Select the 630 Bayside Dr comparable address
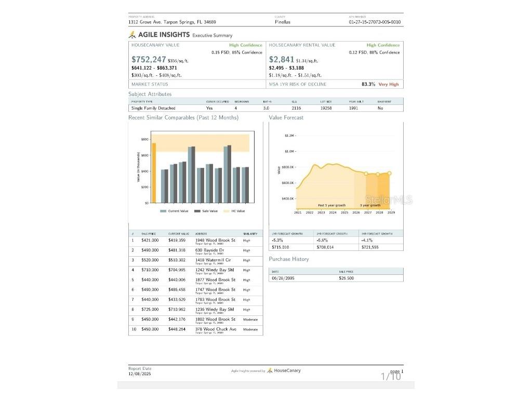 pos(210,250)
